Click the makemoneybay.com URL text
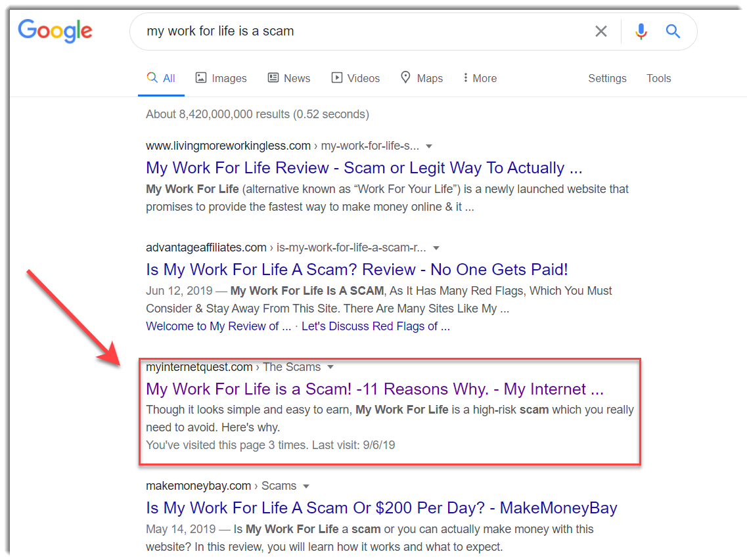 tap(198, 486)
